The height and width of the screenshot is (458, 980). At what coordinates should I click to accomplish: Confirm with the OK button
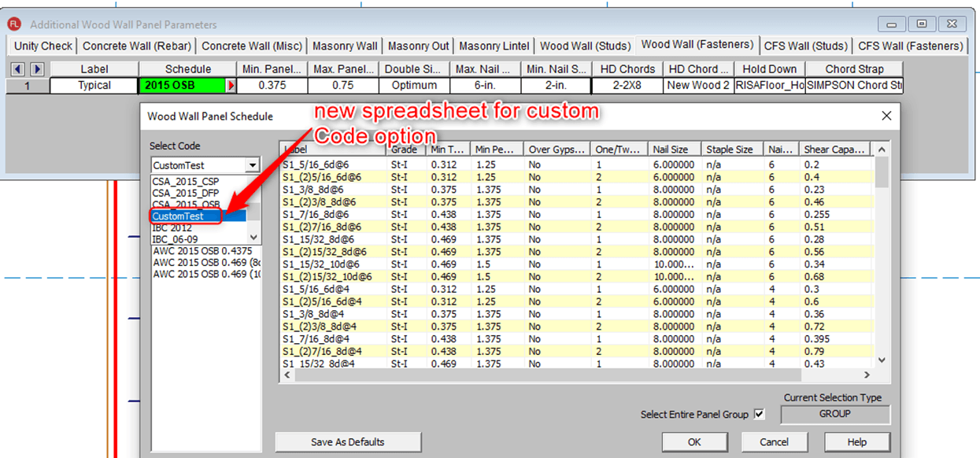pyautogui.click(x=695, y=442)
